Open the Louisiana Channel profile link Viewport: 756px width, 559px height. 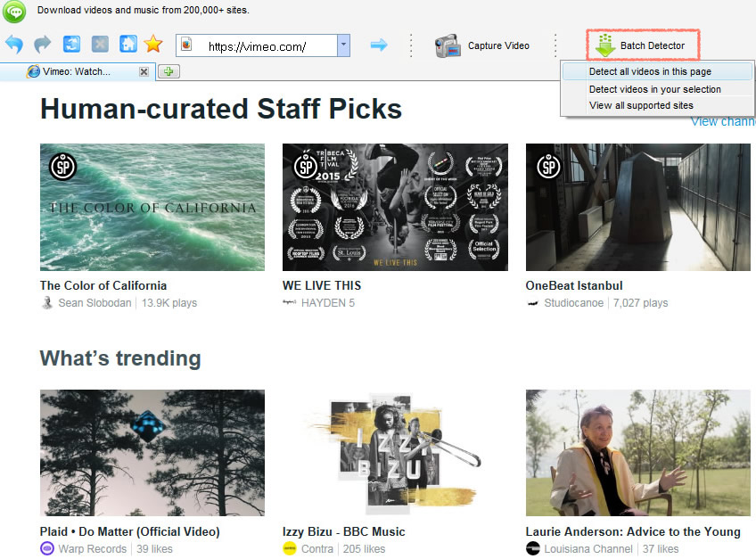click(x=588, y=549)
